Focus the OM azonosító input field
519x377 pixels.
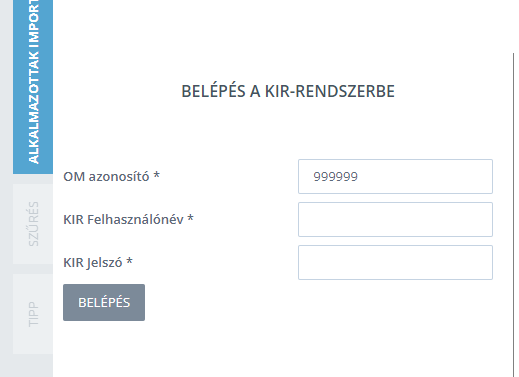[395, 176]
